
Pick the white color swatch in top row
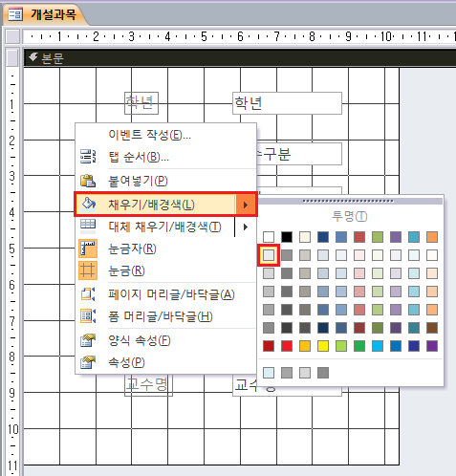tap(269, 237)
